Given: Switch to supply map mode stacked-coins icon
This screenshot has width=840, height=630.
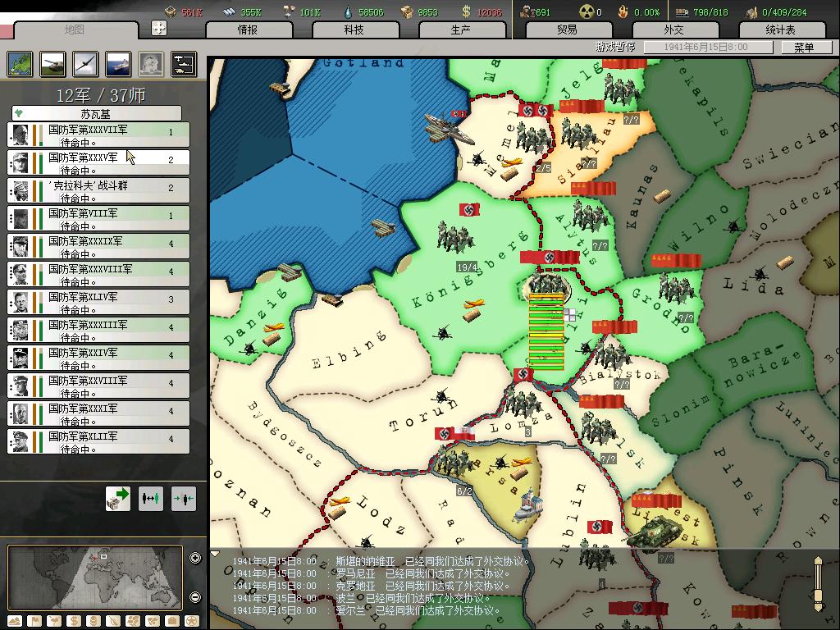Looking at the screenshot, I should point(94,622).
